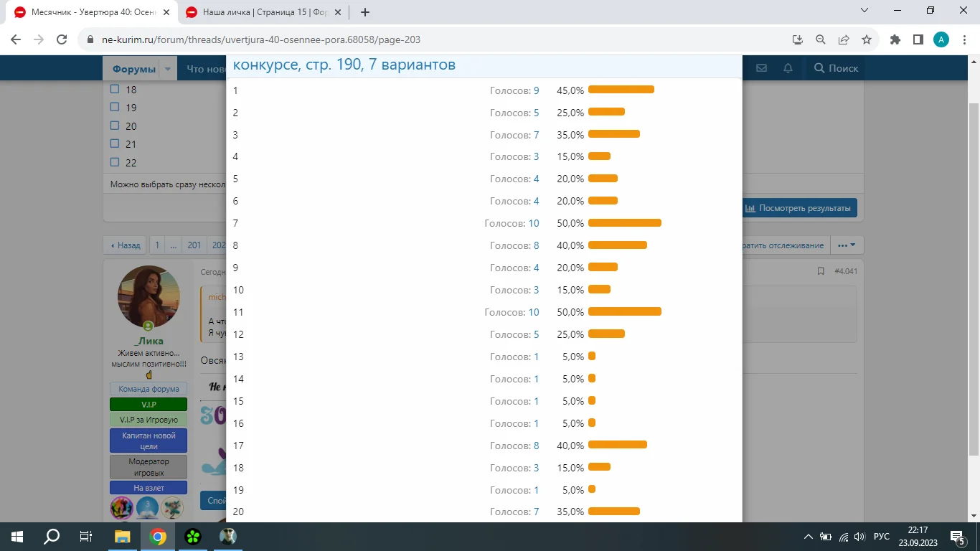Tick the checkbox for option 21

[x=115, y=144]
